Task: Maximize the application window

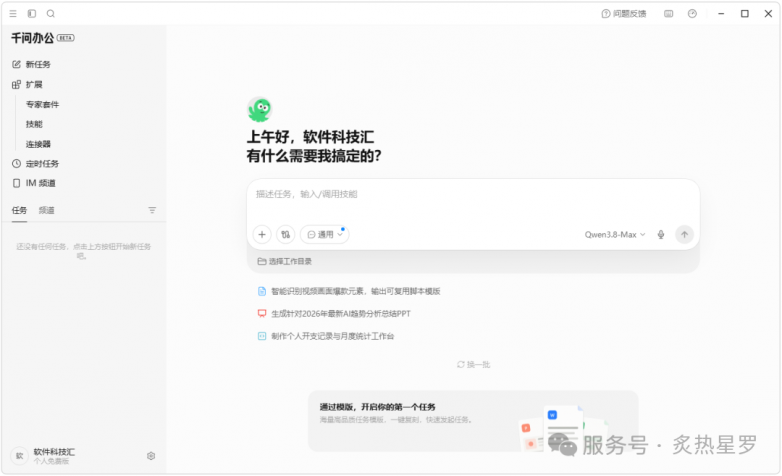Action: pyautogui.click(x=745, y=14)
